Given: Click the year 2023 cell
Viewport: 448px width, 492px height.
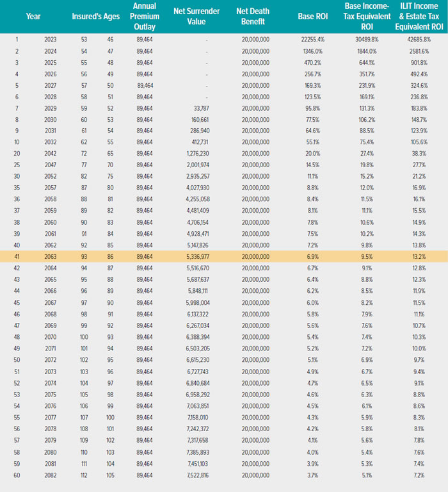Looking at the screenshot, I should [50, 40].
